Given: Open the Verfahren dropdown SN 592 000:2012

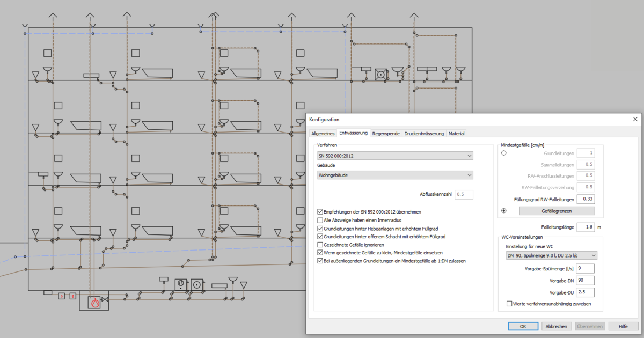Looking at the screenshot, I should 395,156.
